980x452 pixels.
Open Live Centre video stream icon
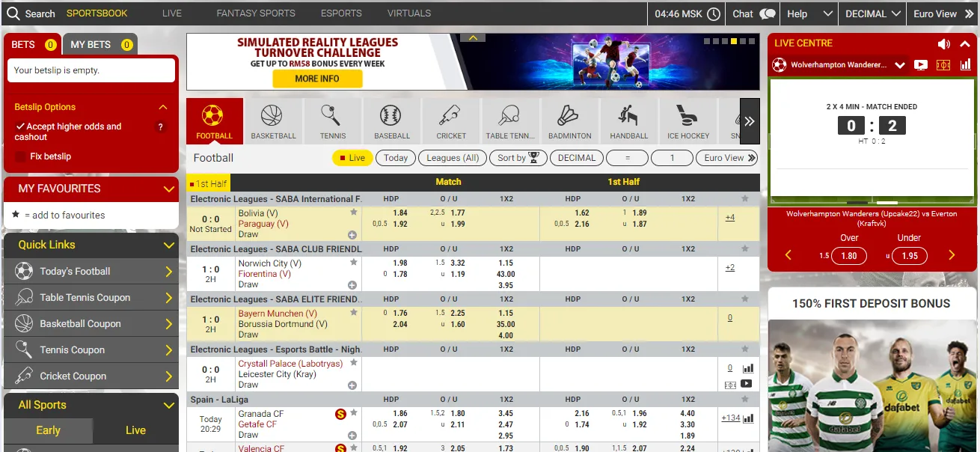[921, 65]
